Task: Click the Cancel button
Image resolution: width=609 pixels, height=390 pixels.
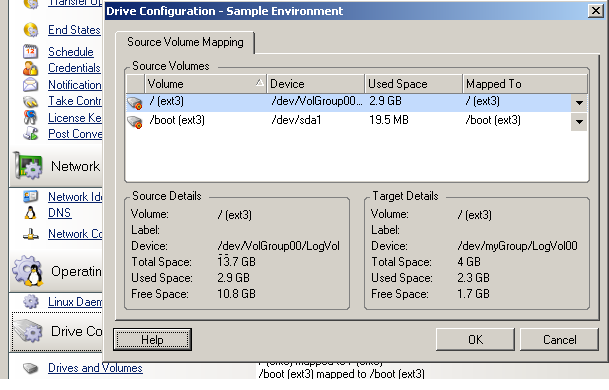Action: (x=559, y=340)
